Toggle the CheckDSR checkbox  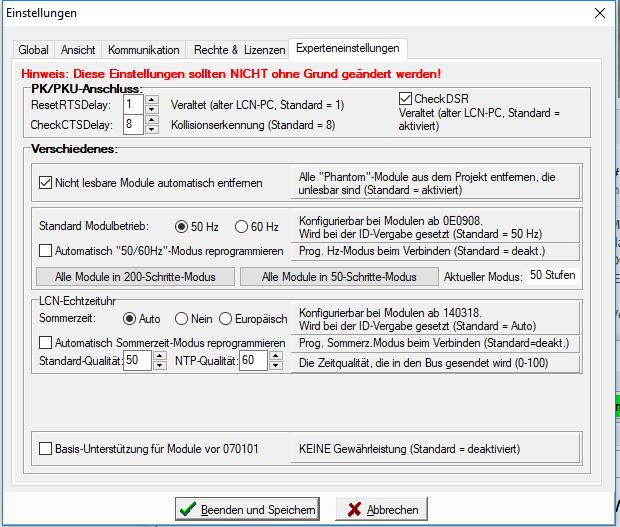pyautogui.click(x=405, y=99)
